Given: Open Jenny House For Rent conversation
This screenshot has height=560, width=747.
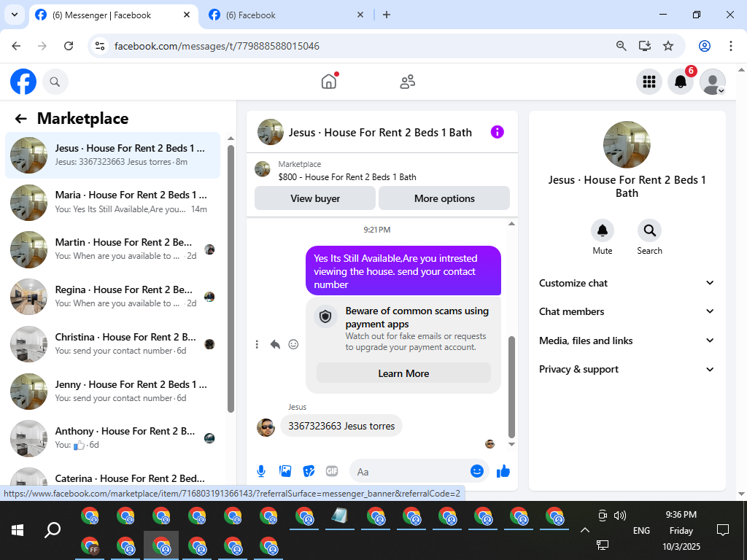Looking at the screenshot, I should [113, 391].
